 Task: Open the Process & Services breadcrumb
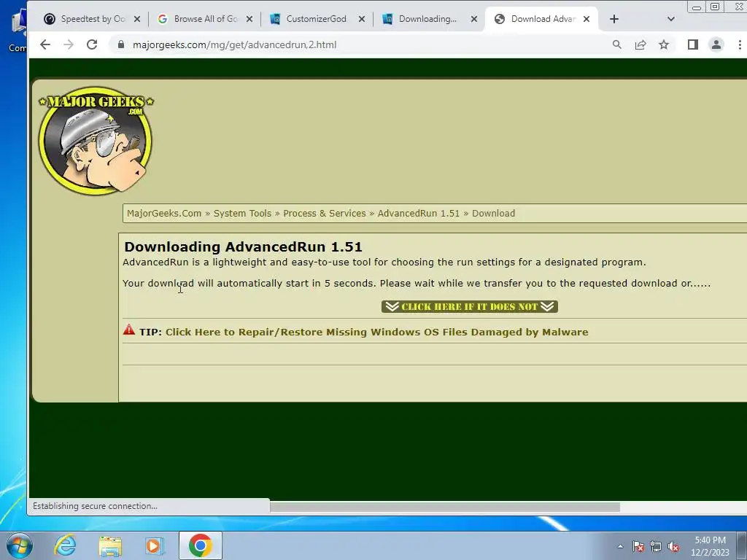pyautogui.click(x=325, y=214)
